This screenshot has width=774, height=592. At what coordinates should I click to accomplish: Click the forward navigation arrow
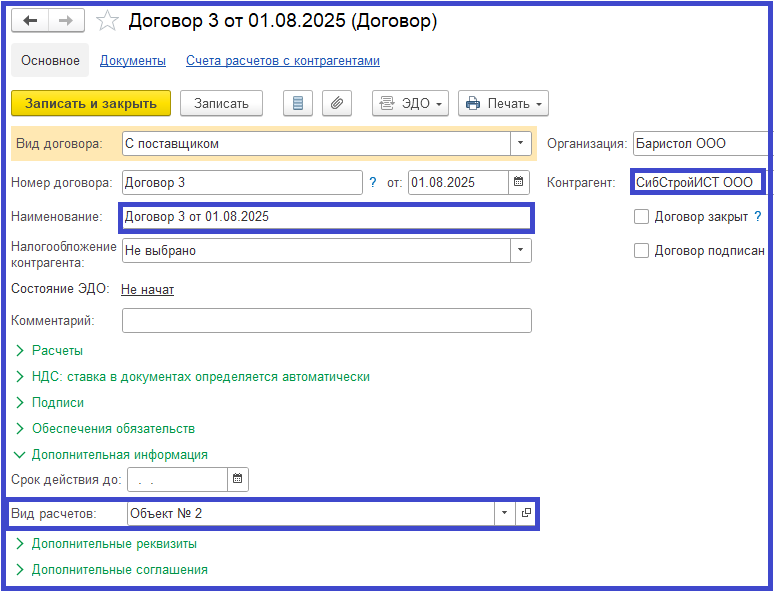tap(66, 21)
